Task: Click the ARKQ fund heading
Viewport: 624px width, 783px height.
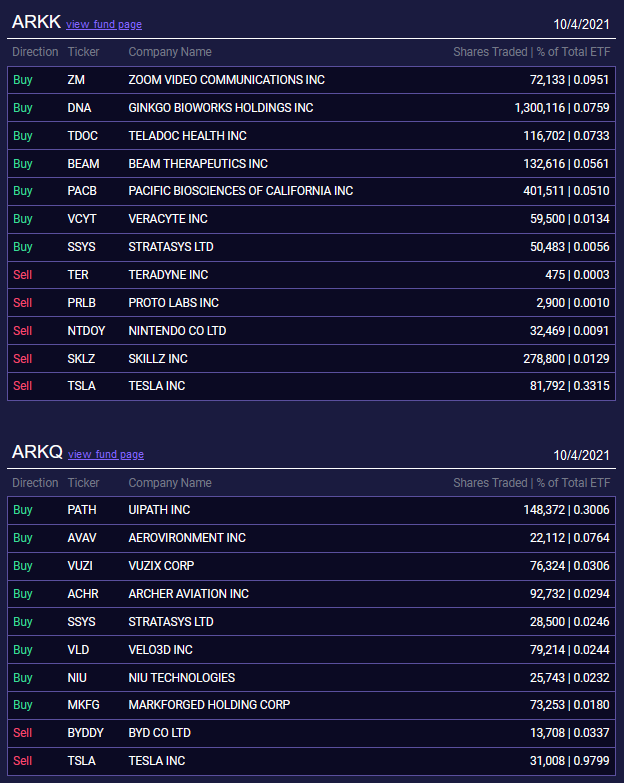Action: point(37,452)
